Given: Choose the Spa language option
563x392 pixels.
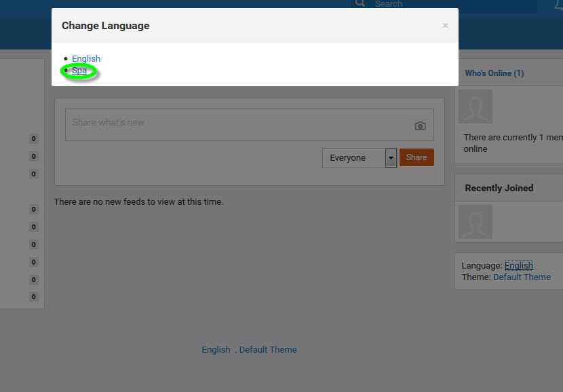Looking at the screenshot, I should tap(79, 71).
